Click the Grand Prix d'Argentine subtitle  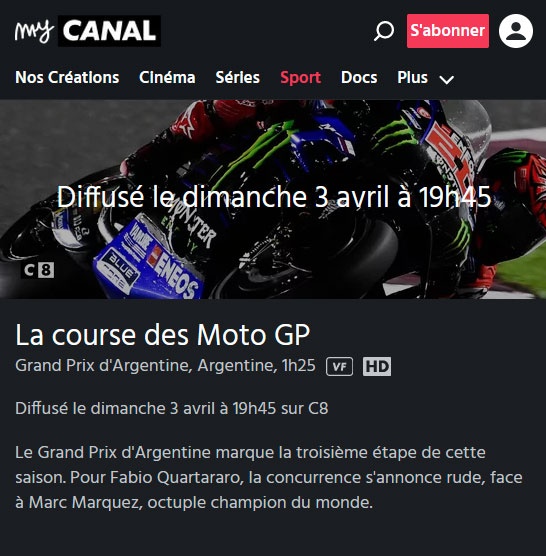coord(165,366)
